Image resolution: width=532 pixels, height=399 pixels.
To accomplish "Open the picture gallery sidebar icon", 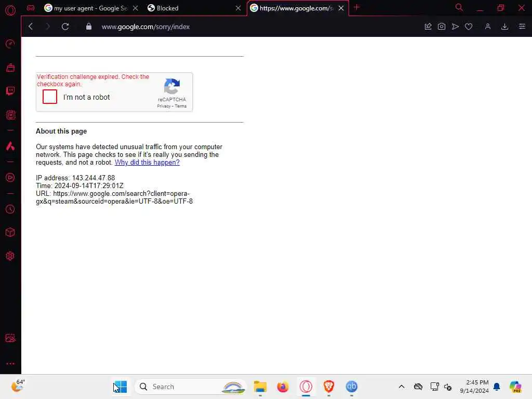I will (10, 338).
